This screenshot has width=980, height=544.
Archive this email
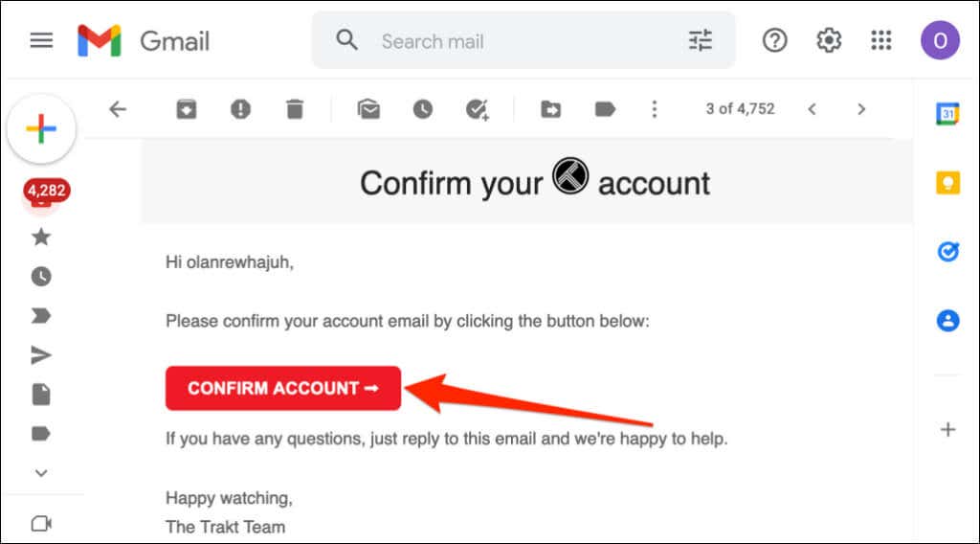(186, 109)
